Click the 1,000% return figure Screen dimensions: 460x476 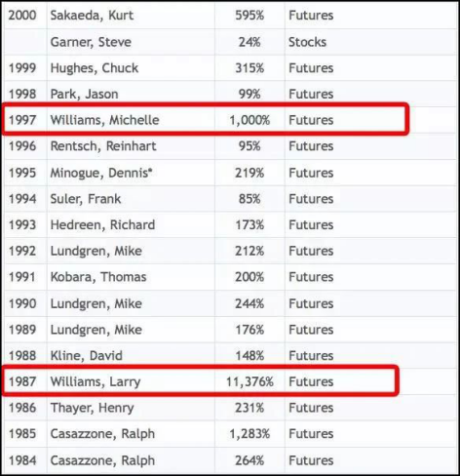click(x=249, y=120)
